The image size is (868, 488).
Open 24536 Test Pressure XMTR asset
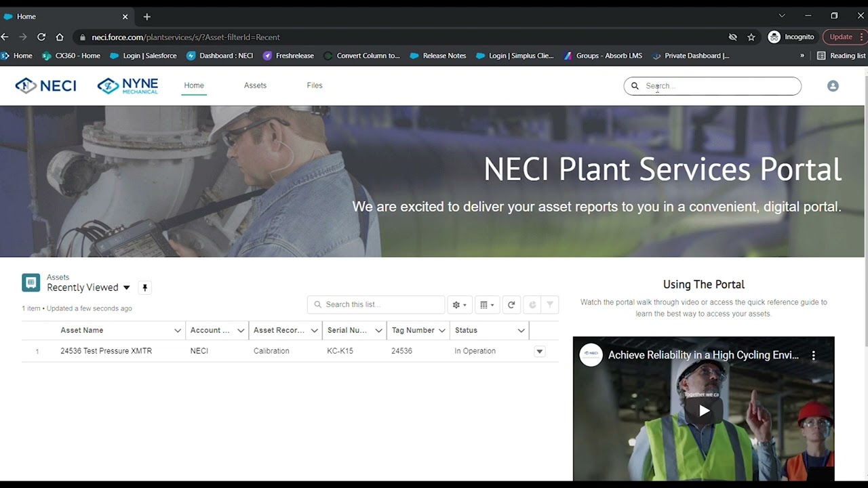click(x=106, y=351)
